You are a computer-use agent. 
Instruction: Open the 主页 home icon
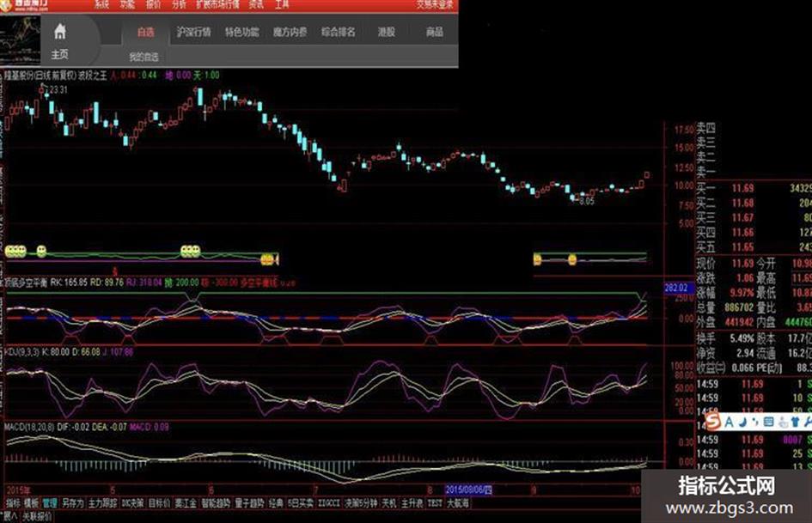pyautogui.click(x=60, y=41)
